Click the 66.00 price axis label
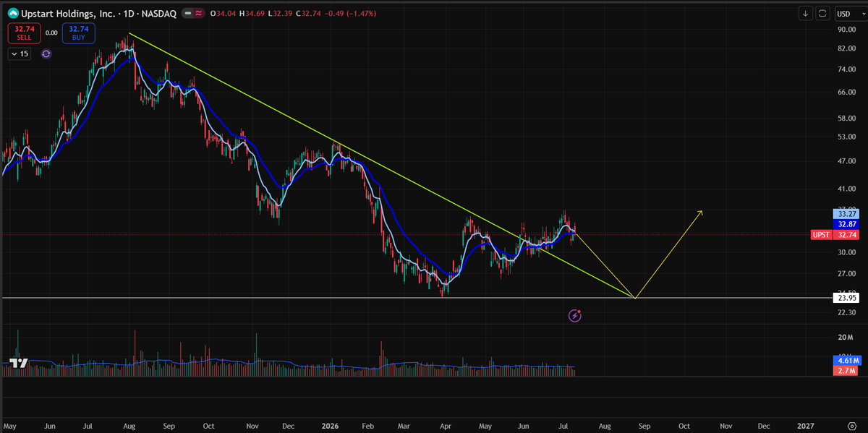The width and height of the screenshot is (868, 433). (x=846, y=93)
